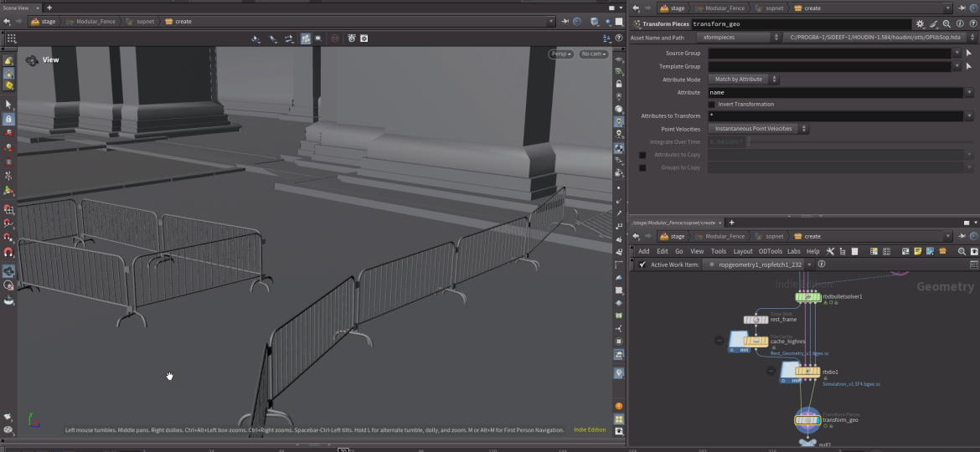Enable the Invert Transformation checkbox
Image resolution: width=980 pixels, height=452 pixels.
[712, 105]
